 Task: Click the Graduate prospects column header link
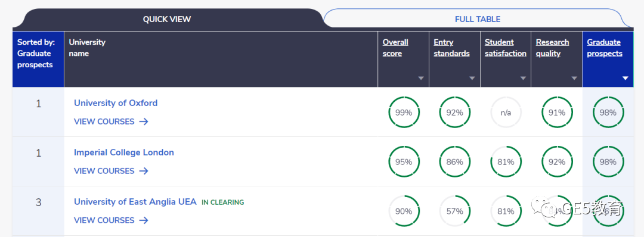pos(605,48)
